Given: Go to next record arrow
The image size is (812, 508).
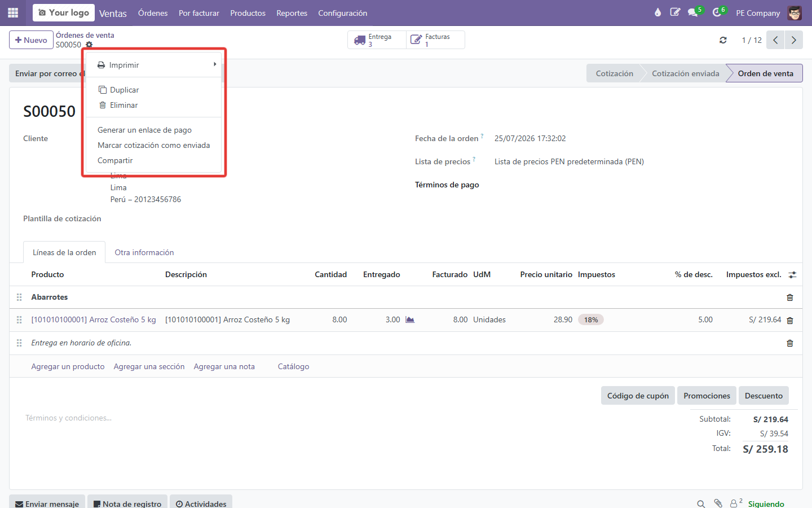Looking at the screenshot, I should [x=793, y=40].
